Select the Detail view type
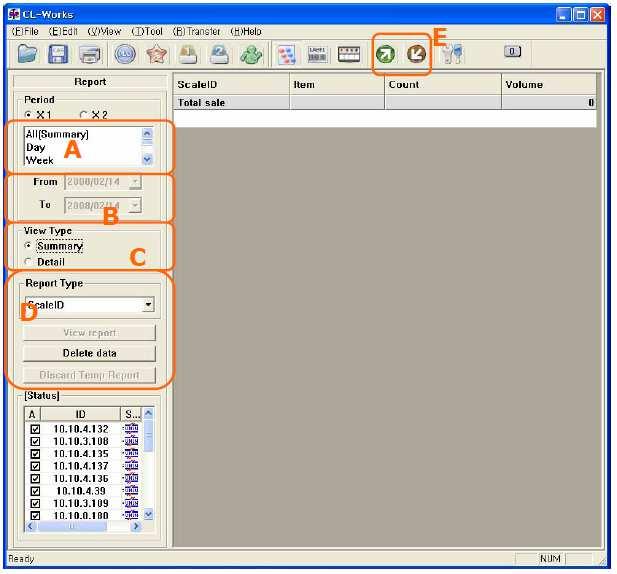The image size is (617, 574). [28, 262]
